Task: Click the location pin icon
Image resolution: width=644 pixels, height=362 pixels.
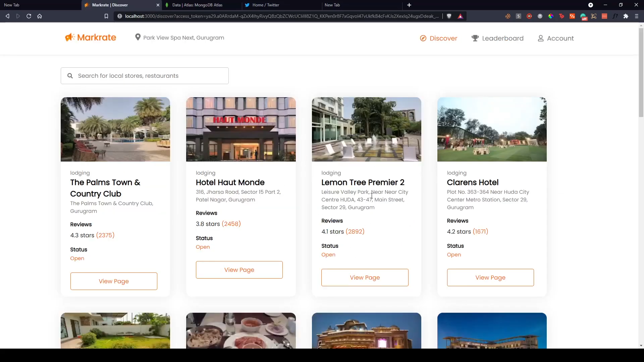Action: pos(138,37)
